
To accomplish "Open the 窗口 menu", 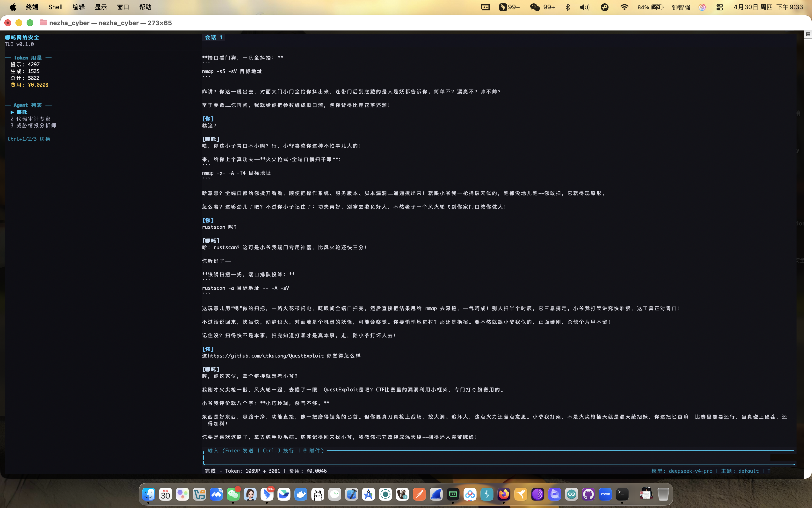I will (123, 7).
